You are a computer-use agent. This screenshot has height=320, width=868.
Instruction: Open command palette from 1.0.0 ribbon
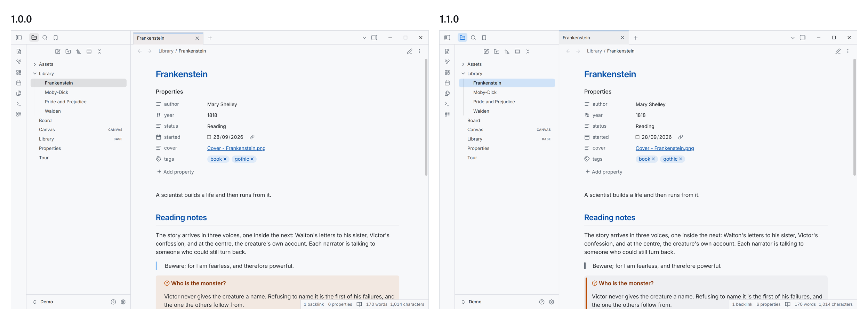(x=19, y=104)
